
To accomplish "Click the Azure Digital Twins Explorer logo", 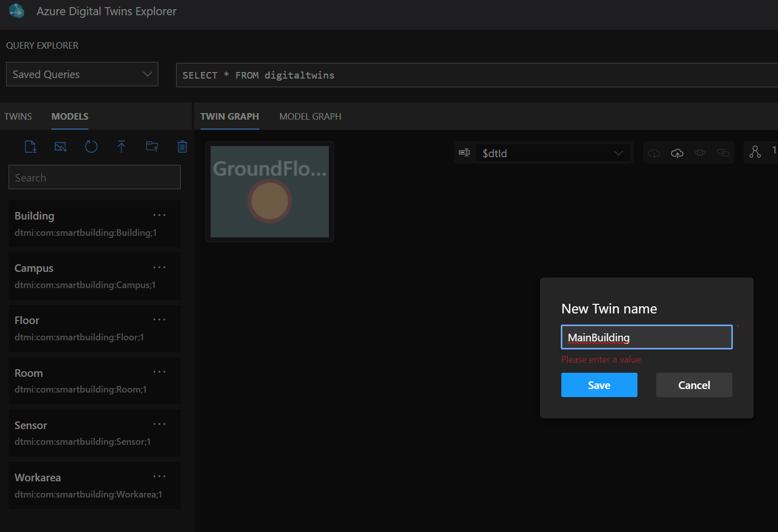I will (17, 11).
